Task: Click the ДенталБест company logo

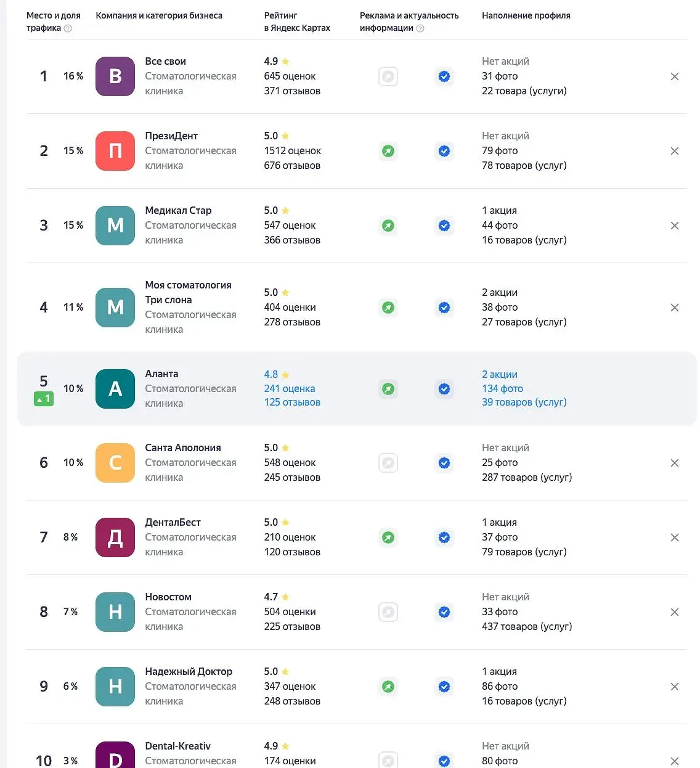Action: tap(115, 537)
